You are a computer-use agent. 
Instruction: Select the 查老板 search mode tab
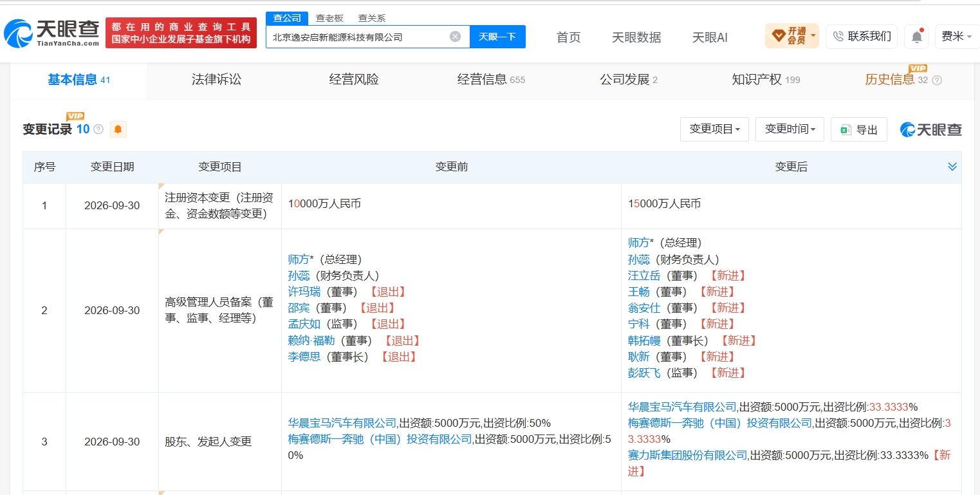(x=329, y=18)
